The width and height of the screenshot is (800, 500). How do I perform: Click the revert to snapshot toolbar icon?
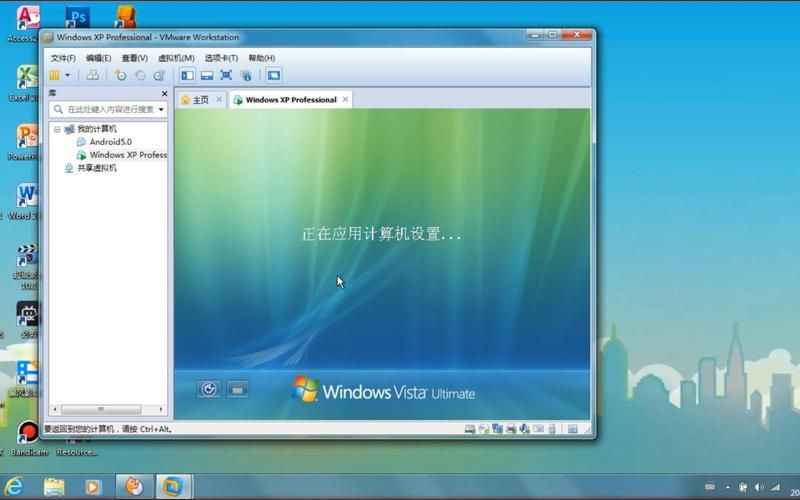(x=140, y=75)
